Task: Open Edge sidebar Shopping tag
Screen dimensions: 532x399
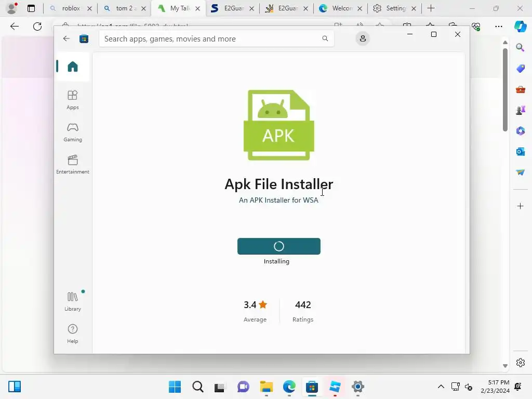Action: point(520,69)
